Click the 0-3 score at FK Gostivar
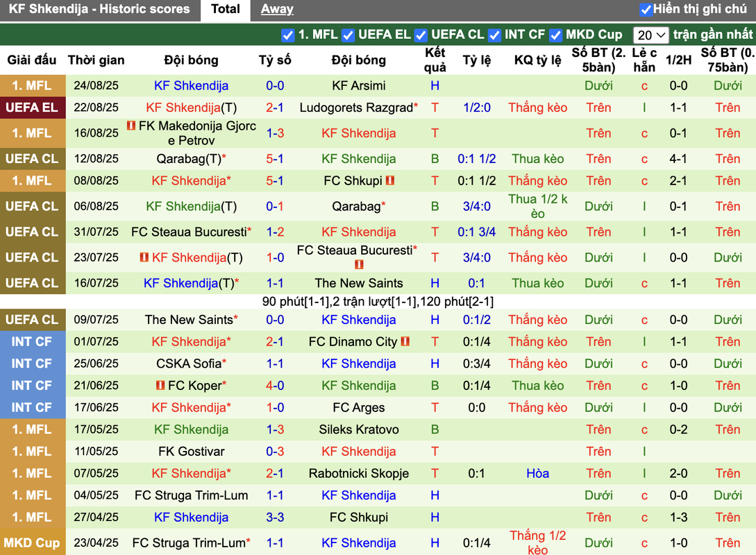 (x=275, y=452)
